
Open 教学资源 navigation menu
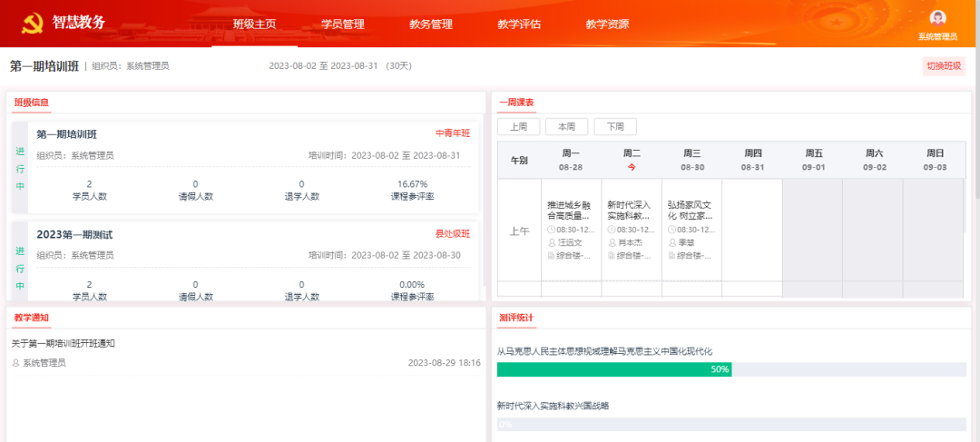[607, 25]
